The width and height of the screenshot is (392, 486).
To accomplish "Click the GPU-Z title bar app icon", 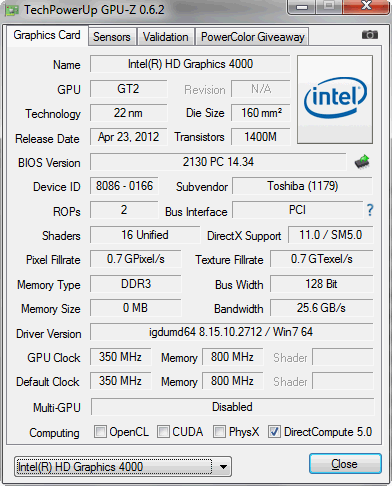I will click(x=12, y=10).
